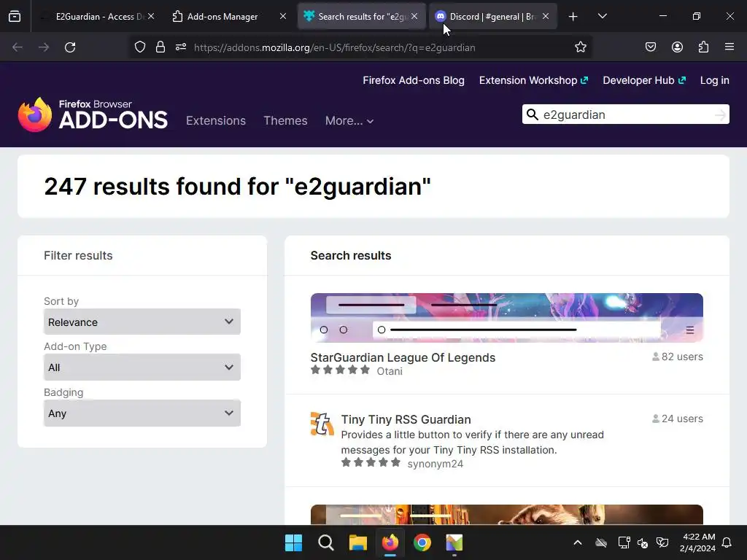Save page to Pocket
Viewport: 747px width, 560px height.
[651, 47]
